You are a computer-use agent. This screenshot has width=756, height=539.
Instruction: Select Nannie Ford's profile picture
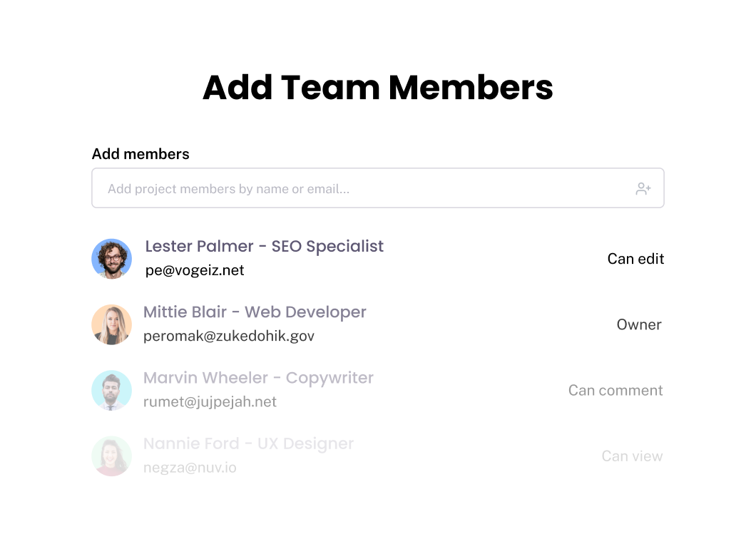112,456
